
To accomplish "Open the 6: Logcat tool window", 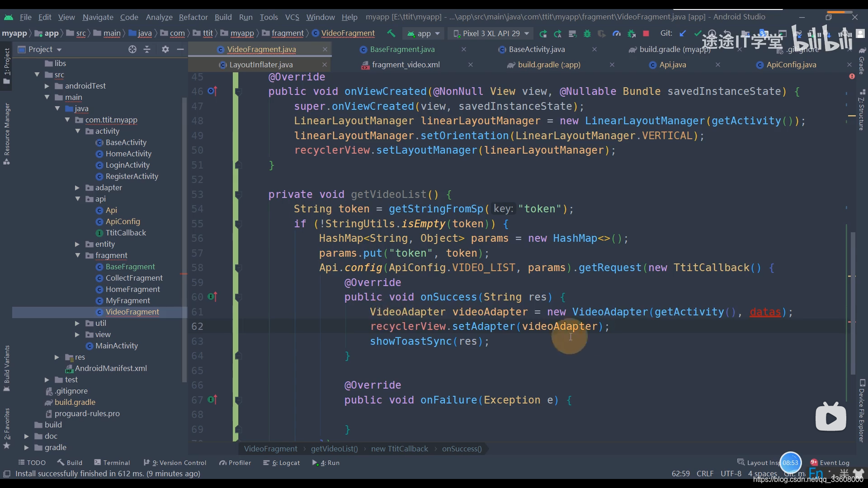I will click(x=282, y=463).
